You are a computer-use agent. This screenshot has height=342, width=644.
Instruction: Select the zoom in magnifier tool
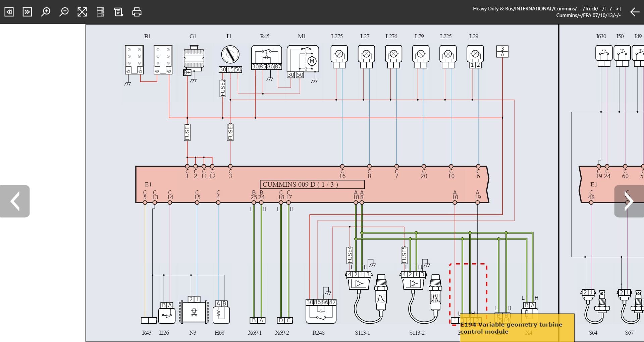pos(46,12)
